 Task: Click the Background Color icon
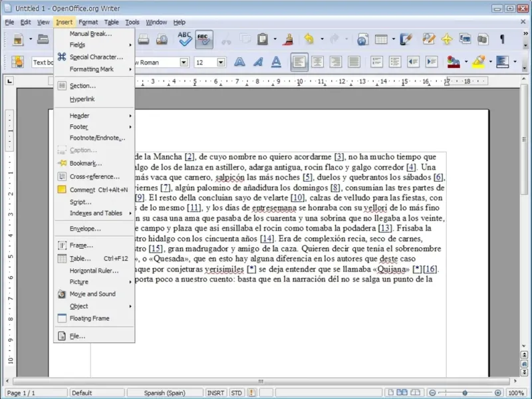pyautogui.click(x=503, y=62)
